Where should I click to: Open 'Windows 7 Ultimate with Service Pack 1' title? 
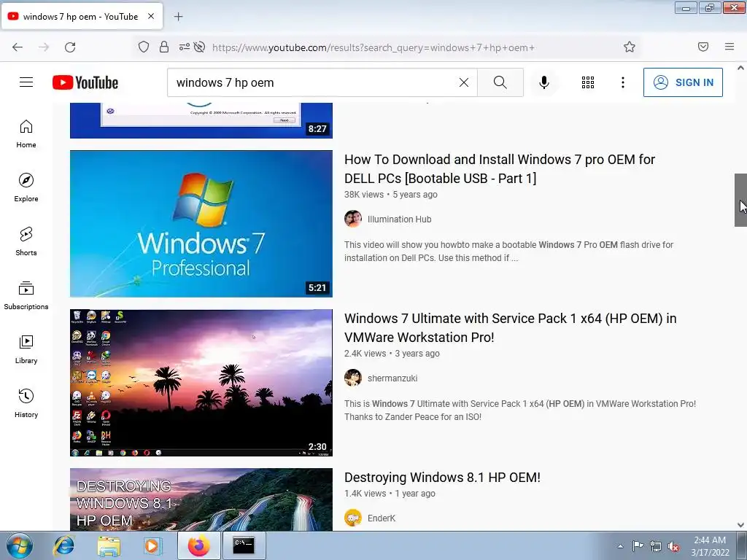[510, 327]
